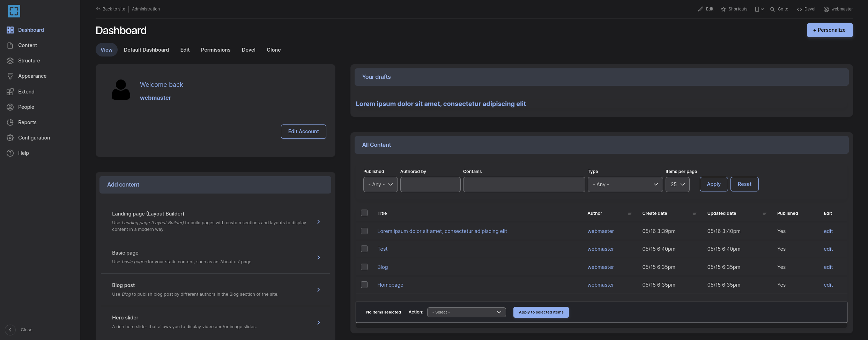
Task: Open the Default Dashboard tab
Action: click(x=146, y=50)
